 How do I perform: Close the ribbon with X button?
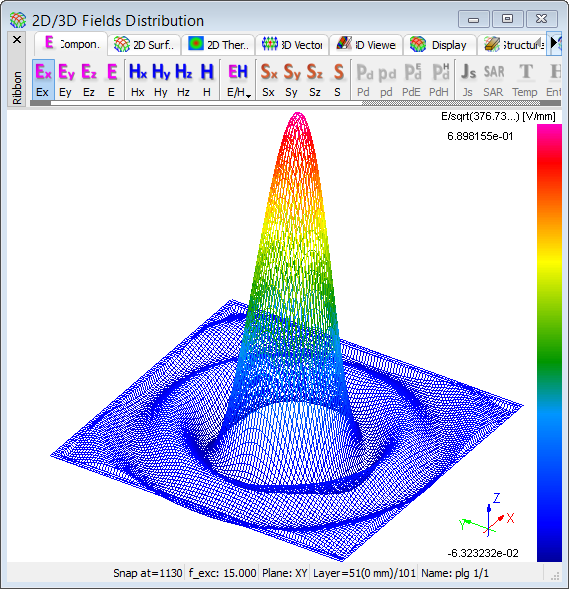(17, 39)
